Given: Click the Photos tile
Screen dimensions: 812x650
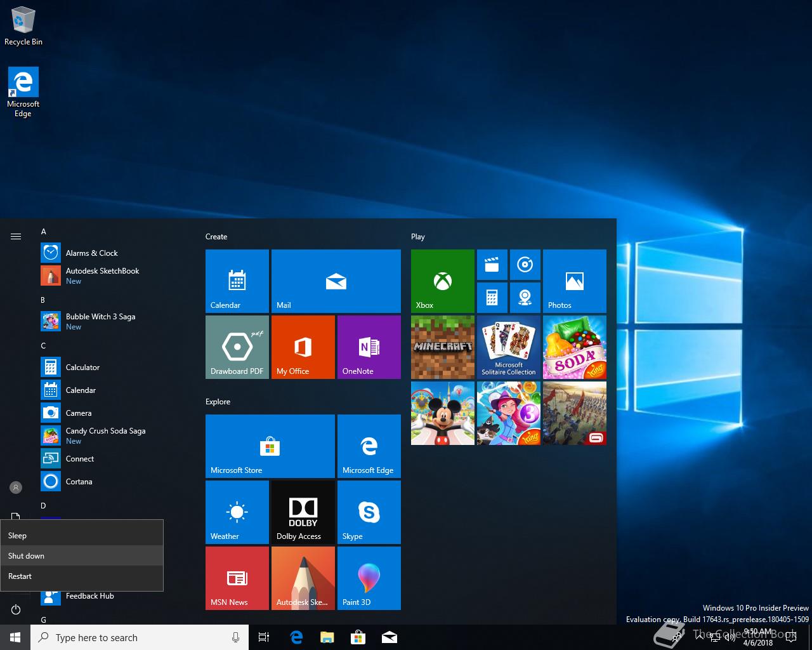Looking at the screenshot, I should 574,281.
